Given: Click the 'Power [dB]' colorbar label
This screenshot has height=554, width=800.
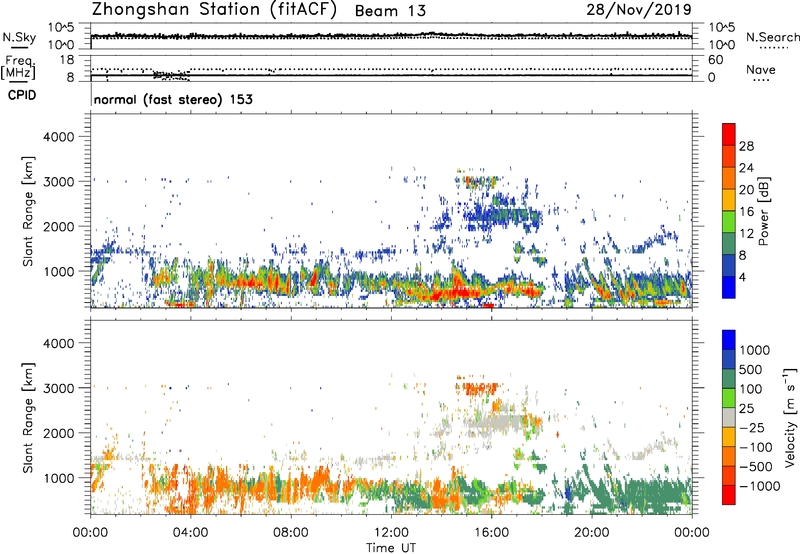Looking at the screenshot, I should [x=764, y=211].
